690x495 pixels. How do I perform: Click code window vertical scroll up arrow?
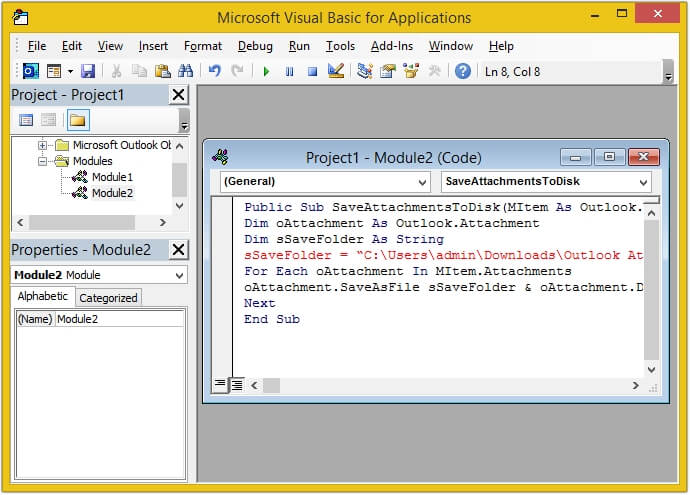click(651, 213)
